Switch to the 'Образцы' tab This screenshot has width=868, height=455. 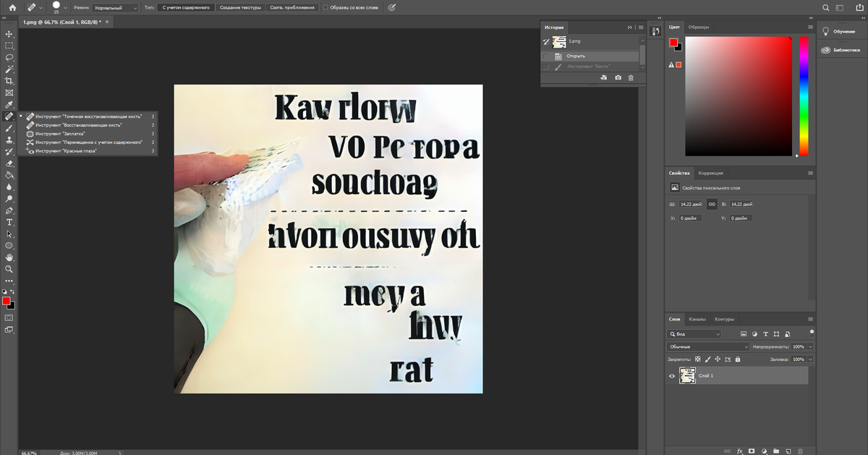698,27
